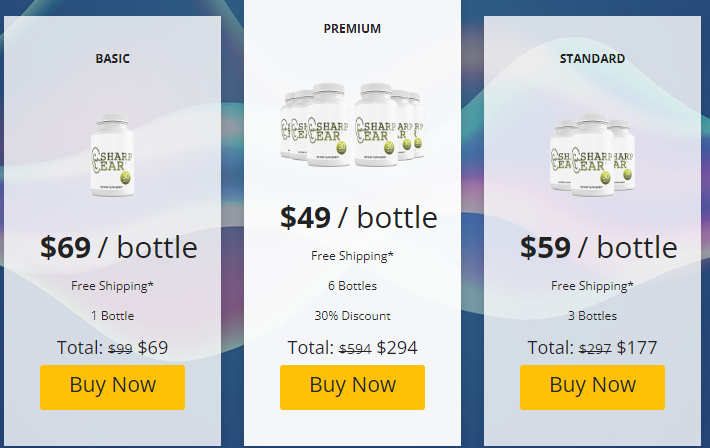Click Buy Now under Premium plan
The width and height of the screenshot is (710, 448).
352,386
